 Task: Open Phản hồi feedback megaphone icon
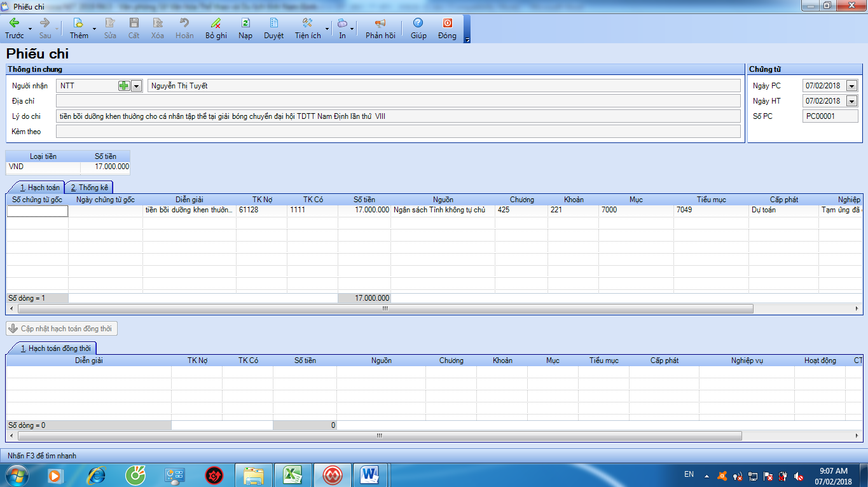point(380,23)
